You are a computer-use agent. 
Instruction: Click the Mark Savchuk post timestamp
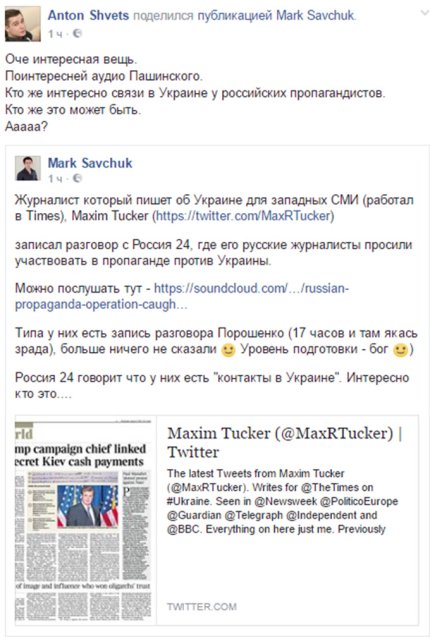pos(55,178)
